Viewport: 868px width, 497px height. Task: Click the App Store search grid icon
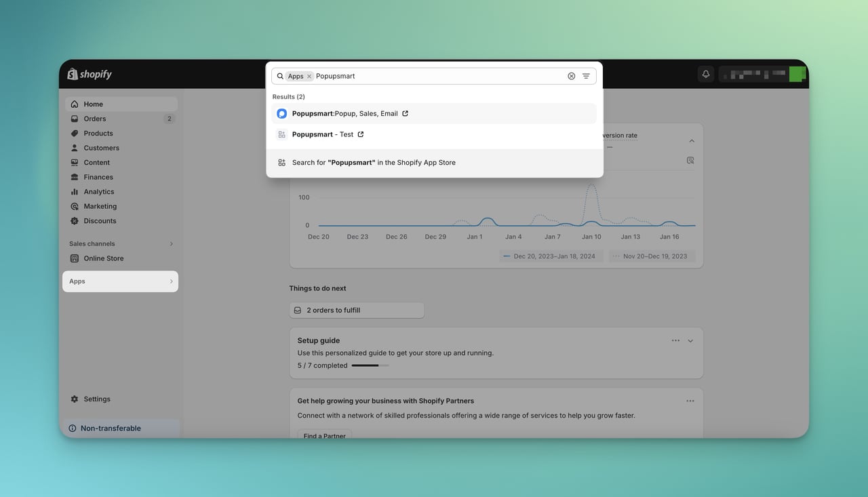281,163
